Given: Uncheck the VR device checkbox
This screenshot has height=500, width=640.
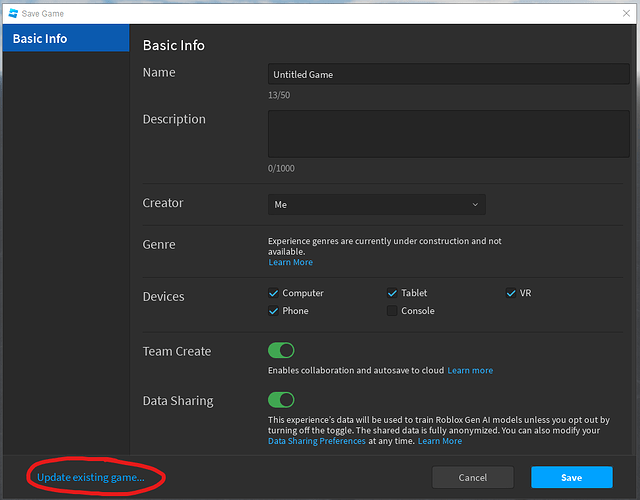Looking at the screenshot, I should coord(511,293).
